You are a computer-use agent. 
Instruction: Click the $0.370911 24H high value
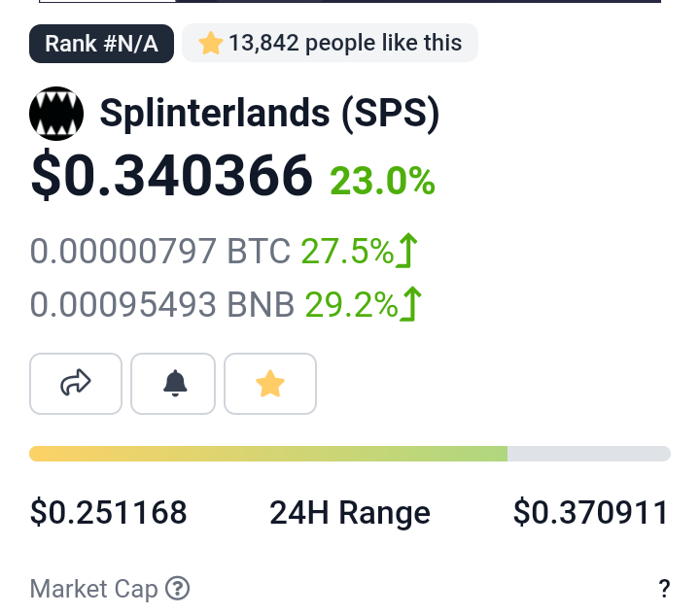coord(591,512)
